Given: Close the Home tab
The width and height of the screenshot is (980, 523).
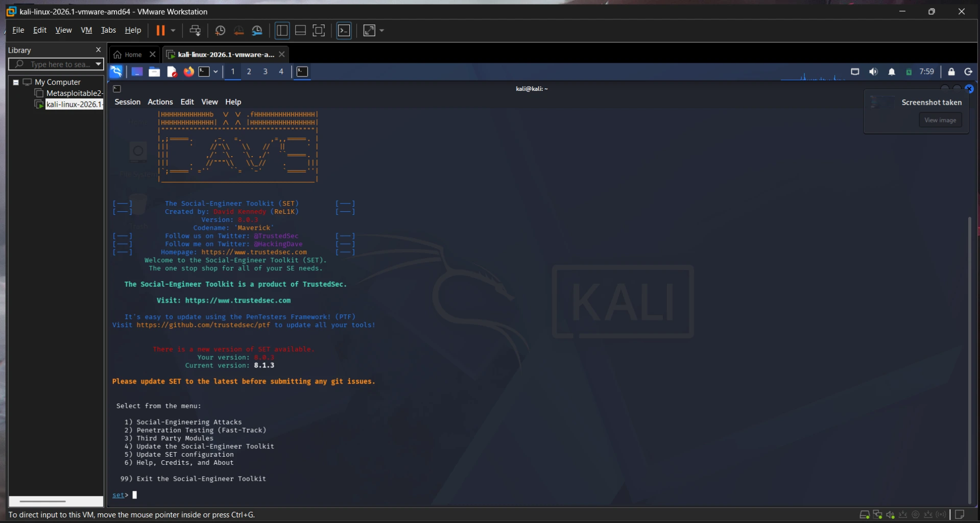Looking at the screenshot, I should click(x=152, y=54).
